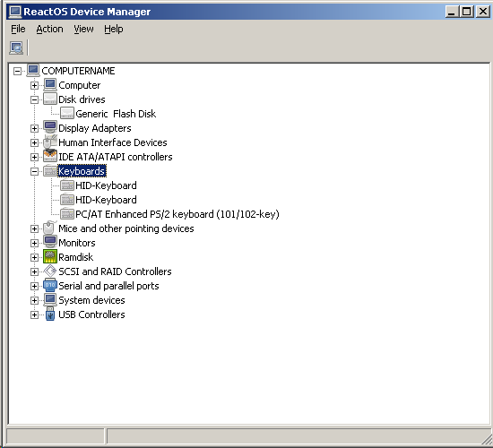Collapse the Disk drives category
The width and height of the screenshot is (493, 448).
click(34, 99)
